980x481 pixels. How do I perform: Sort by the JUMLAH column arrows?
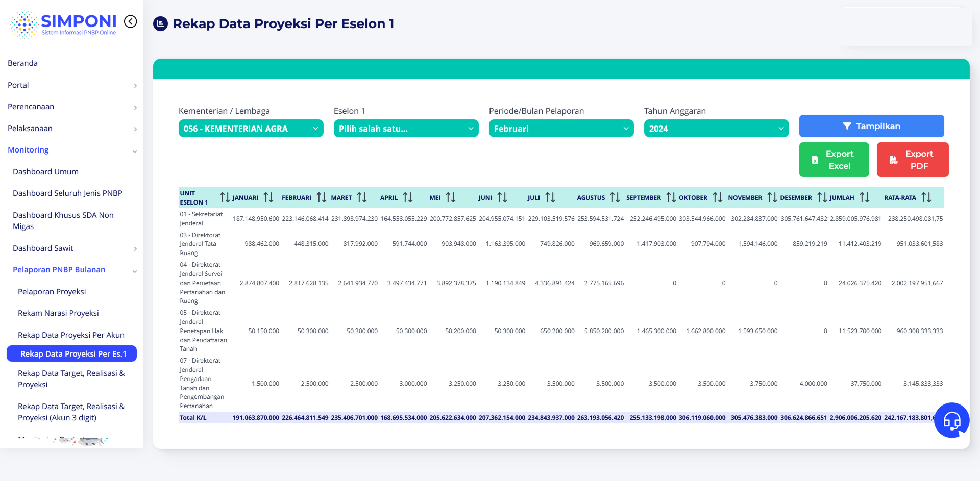(865, 198)
